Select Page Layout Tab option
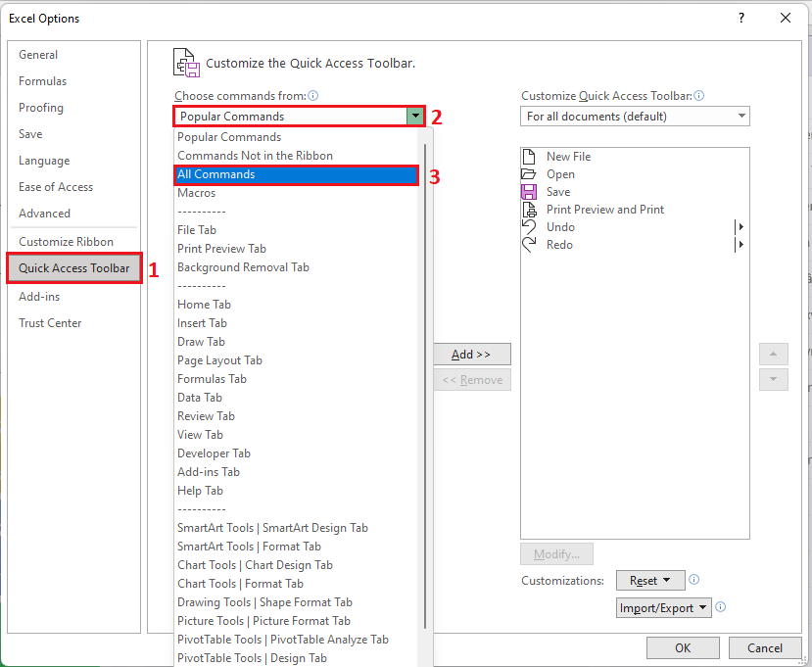This screenshot has width=812, height=667. [297, 360]
